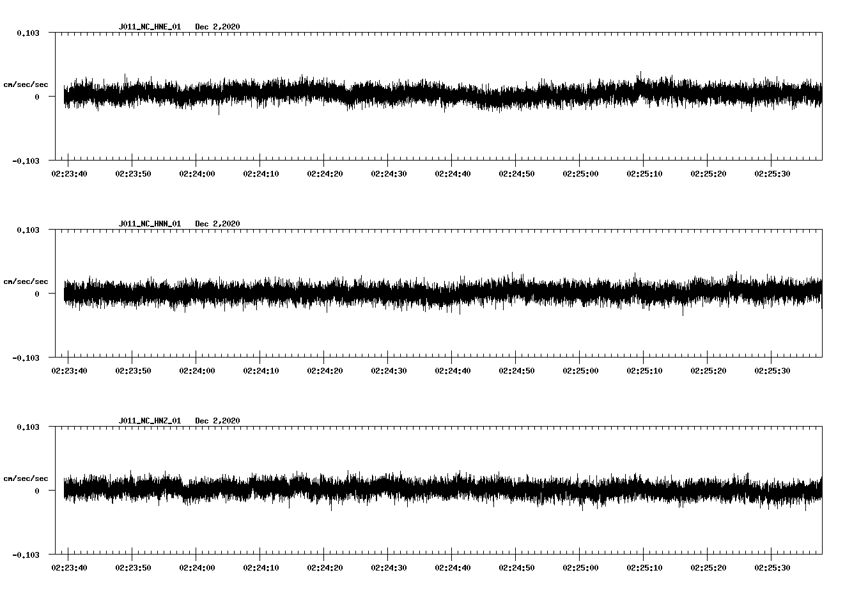Click the cm/sec/sec axis label on the bottom panel

[x=26, y=477]
